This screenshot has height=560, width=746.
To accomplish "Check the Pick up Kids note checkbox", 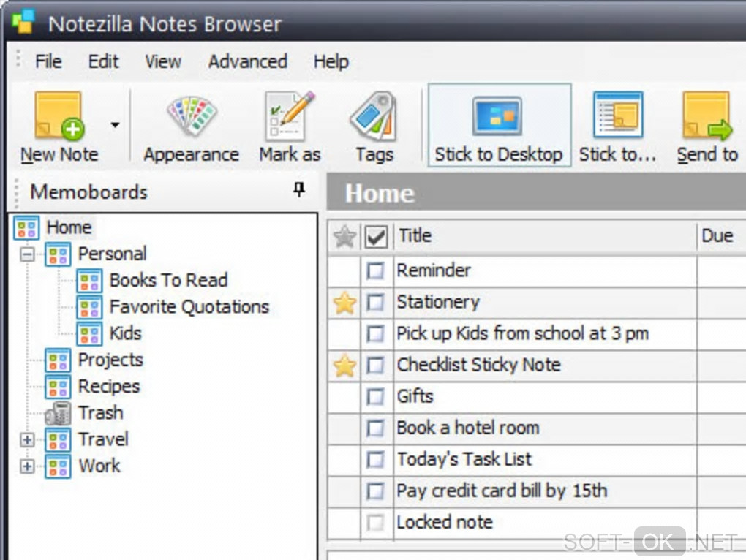I will [x=375, y=333].
